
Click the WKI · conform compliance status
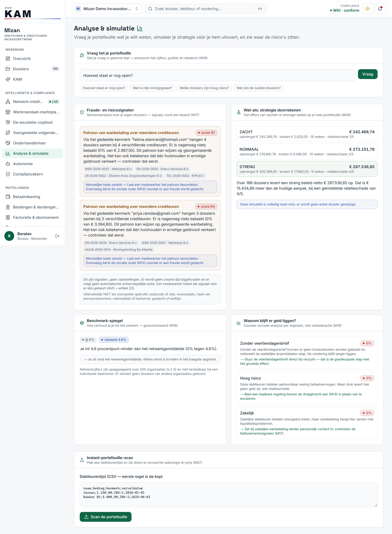[x=345, y=10]
